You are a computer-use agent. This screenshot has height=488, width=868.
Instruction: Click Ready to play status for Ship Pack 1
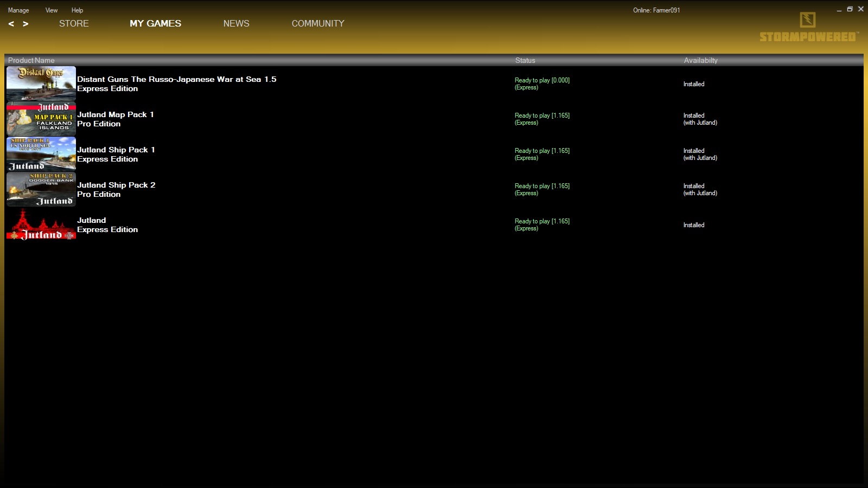coord(542,154)
